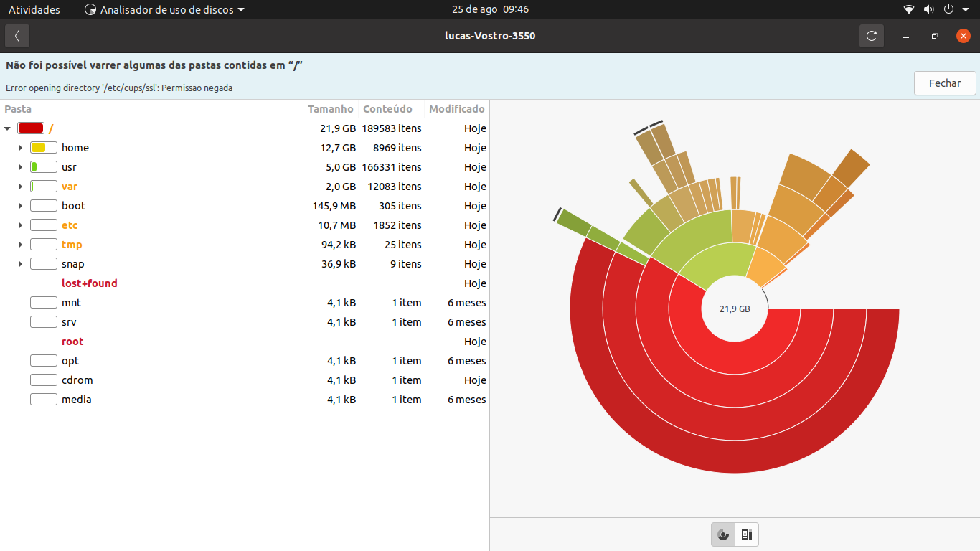Click the 1852 itens count for etc

tap(397, 225)
